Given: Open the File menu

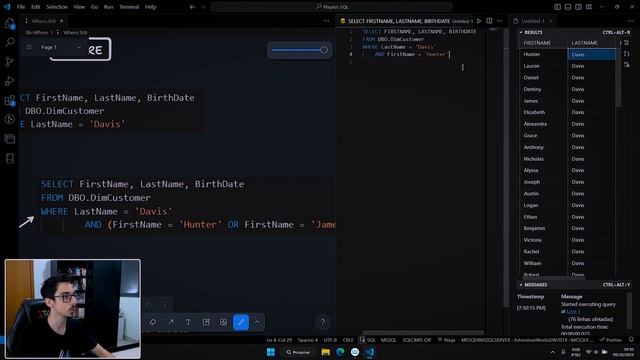Looking at the screenshot, I should (21, 7).
